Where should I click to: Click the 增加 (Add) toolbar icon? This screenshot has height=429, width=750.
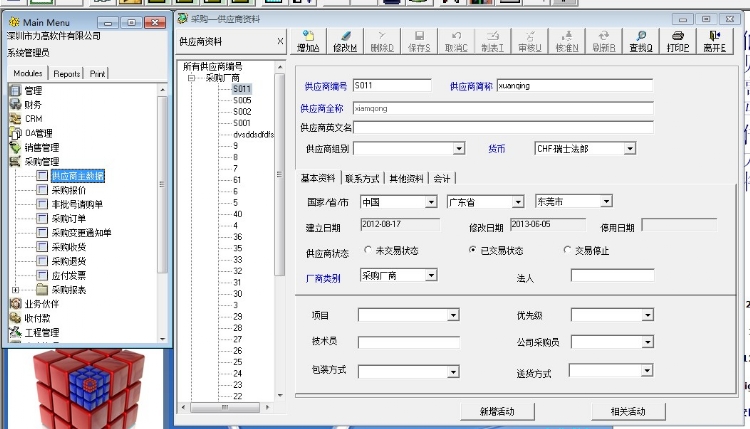[x=309, y=41]
